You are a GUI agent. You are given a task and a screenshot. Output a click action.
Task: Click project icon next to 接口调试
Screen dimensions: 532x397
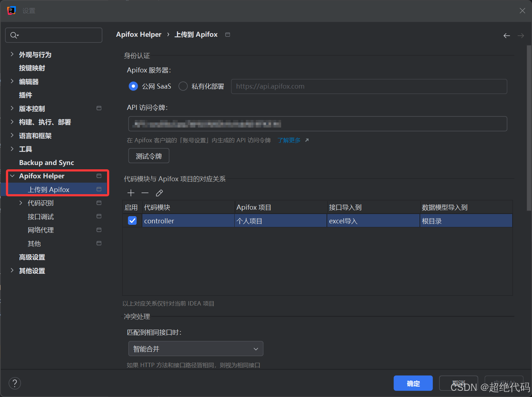coord(99,216)
